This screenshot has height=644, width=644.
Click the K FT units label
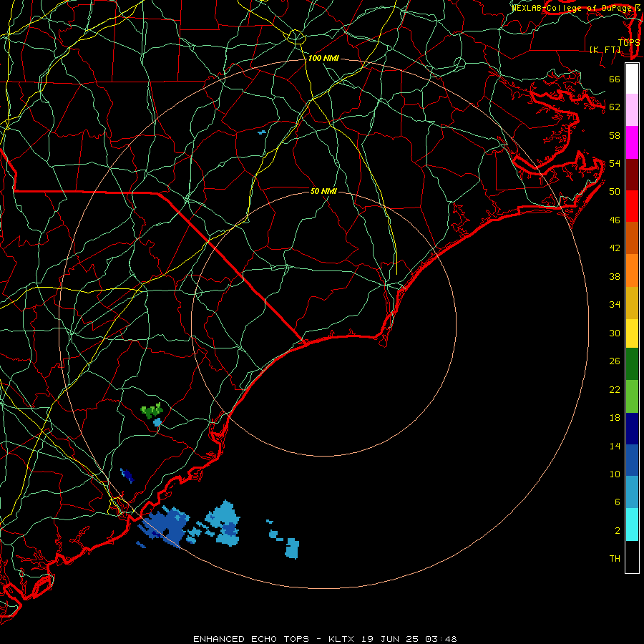click(605, 49)
